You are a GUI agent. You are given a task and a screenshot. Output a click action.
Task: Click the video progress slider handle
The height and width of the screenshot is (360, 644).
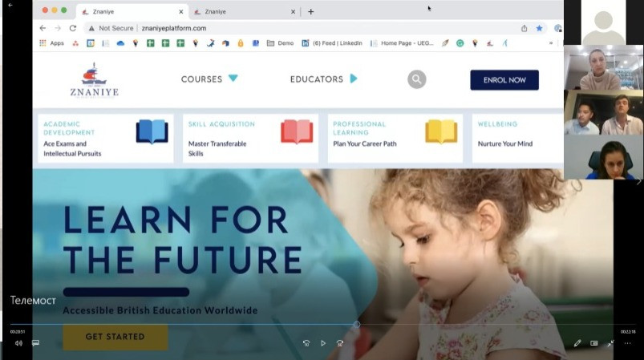tap(357, 325)
